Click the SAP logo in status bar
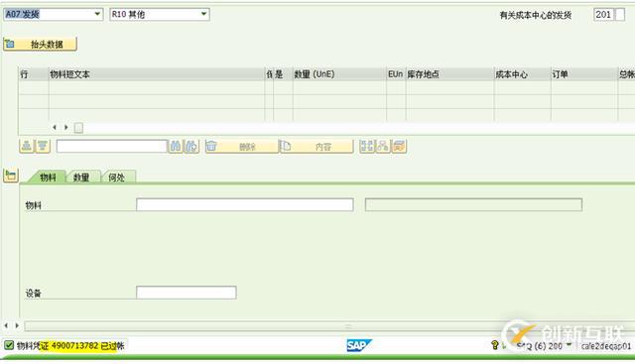Viewport: 635px width, 364px height. coord(359,345)
